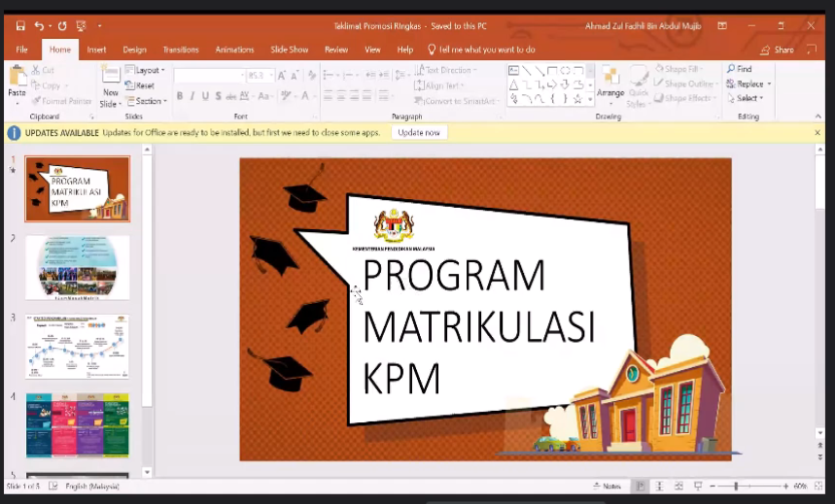Open the font size combo box
This screenshot has width=835, height=504.
tap(261, 76)
